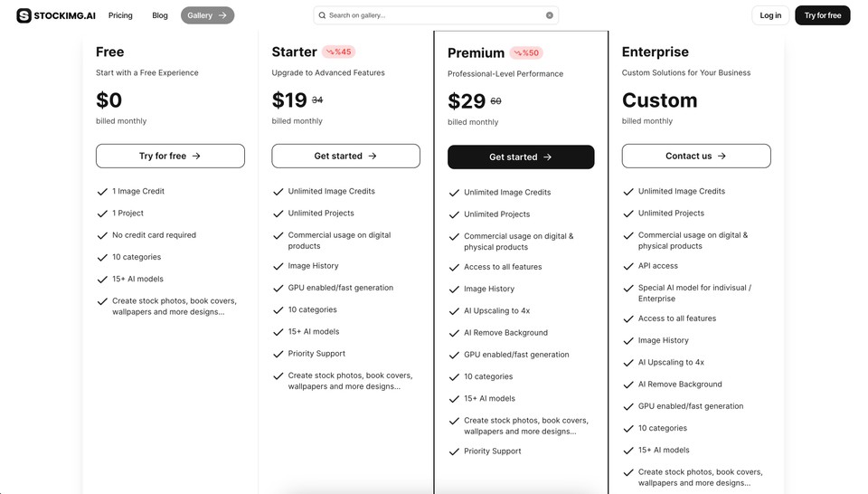Screen dimensions: 868x494
Task: Click the checkmark beside 'API access'
Action: (x=628, y=266)
